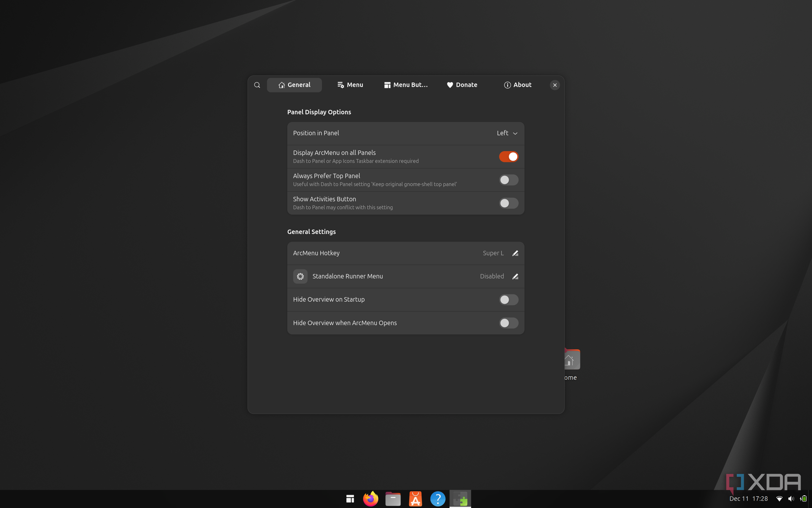The height and width of the screenshot is (508, 812).
Task: Click the Wi-Fi status icon
Action: (779, 498)
